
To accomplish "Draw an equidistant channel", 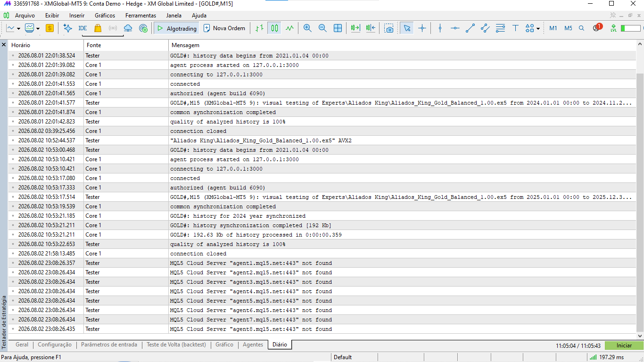I will click(485, 28).
